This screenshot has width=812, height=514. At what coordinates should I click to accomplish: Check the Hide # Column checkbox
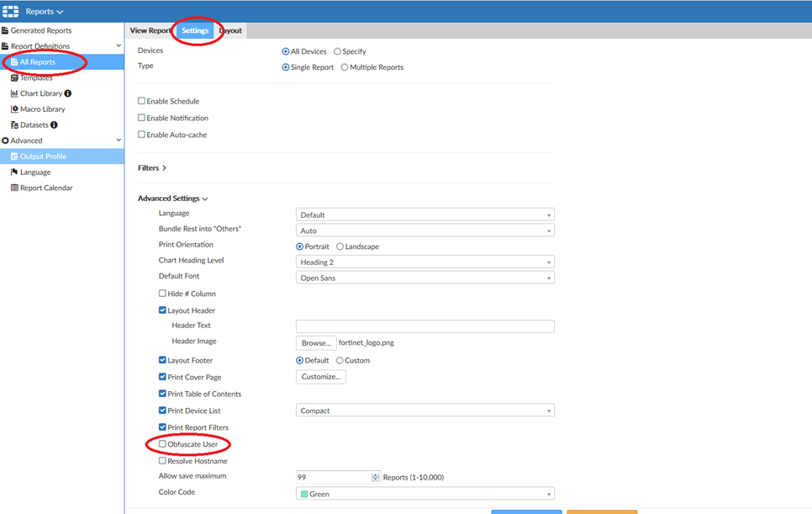pos(162,294)
